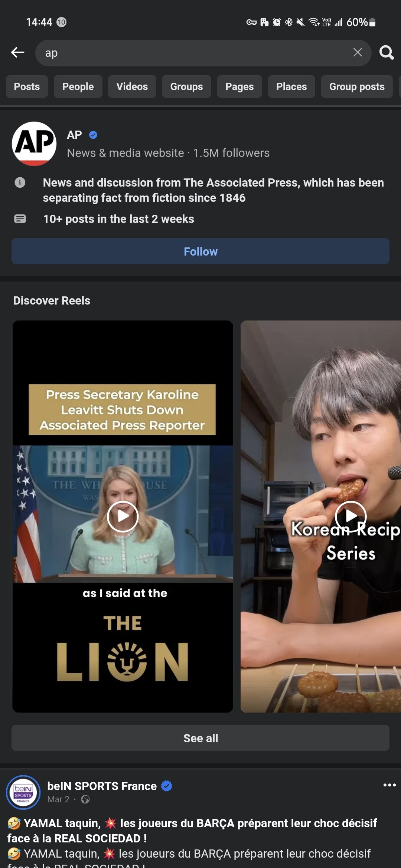Tap the alarm clock status icon
Viewport: 401px width, 868px height.
tap(277, 22)
